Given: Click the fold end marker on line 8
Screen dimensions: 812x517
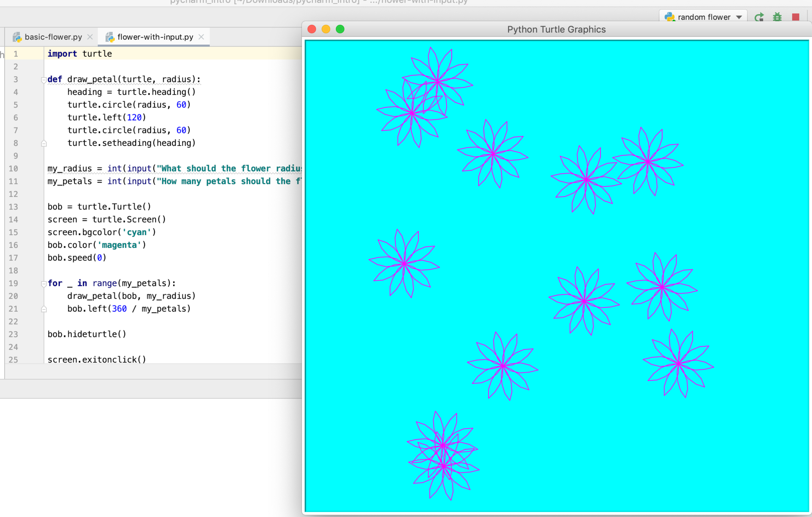Looking at the screenshot, I should (44, 143).
